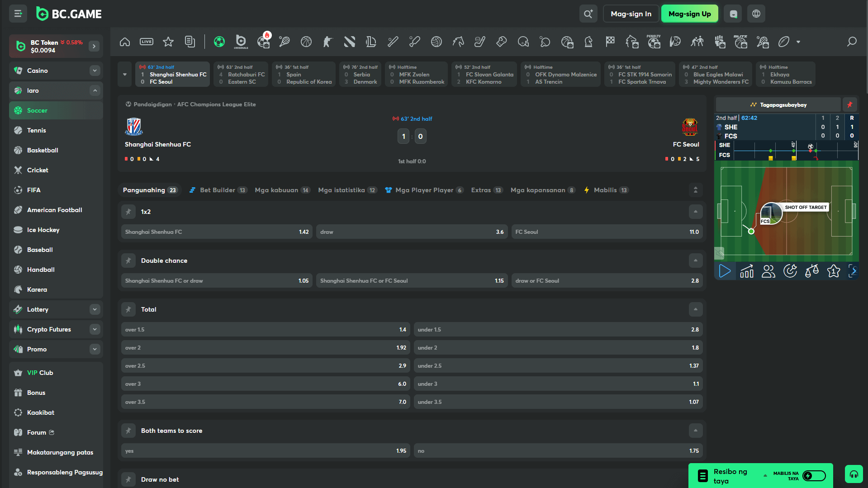Click the Mag-sign In button
Screen dimensions: 868x488
[631, 14]
